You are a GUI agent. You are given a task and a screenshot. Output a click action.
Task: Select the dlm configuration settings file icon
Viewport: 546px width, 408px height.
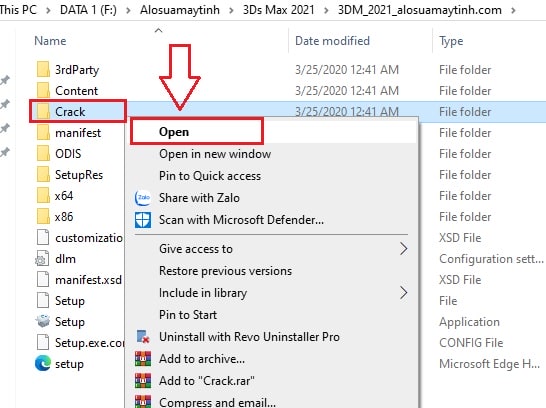tap(42, 259)
